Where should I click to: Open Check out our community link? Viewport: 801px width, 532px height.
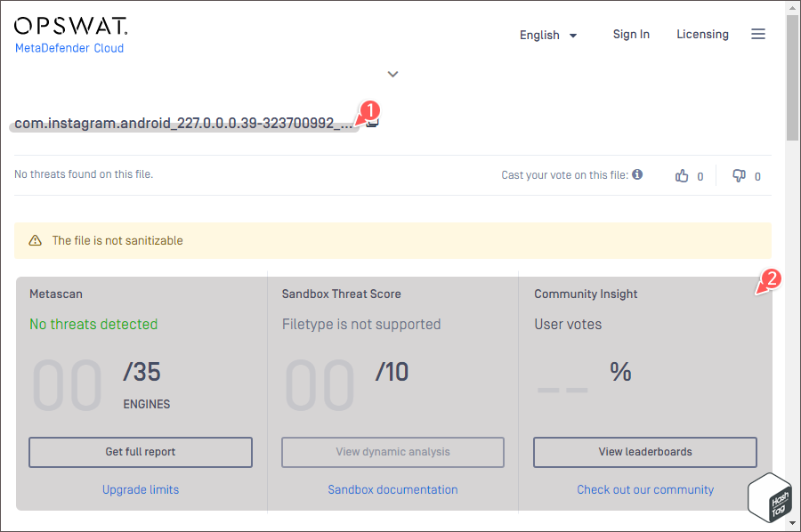[645, 489]
